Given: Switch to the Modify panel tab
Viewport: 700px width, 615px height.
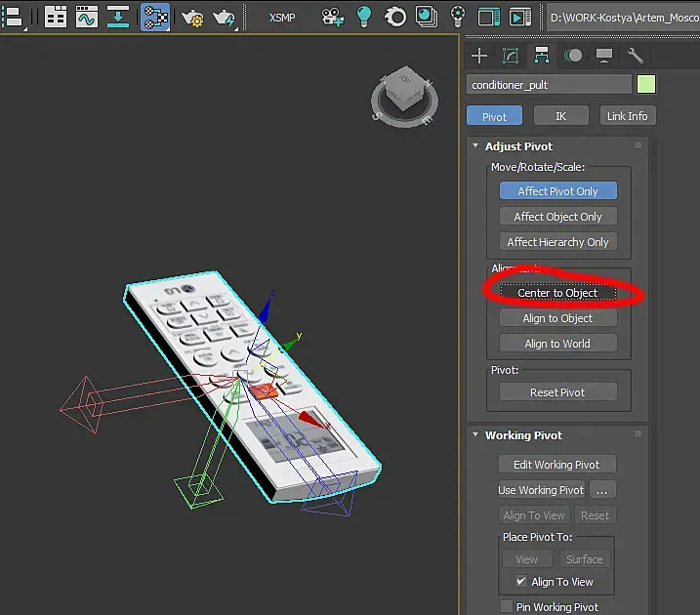Looking at the screenshot, I should [511, 56].
